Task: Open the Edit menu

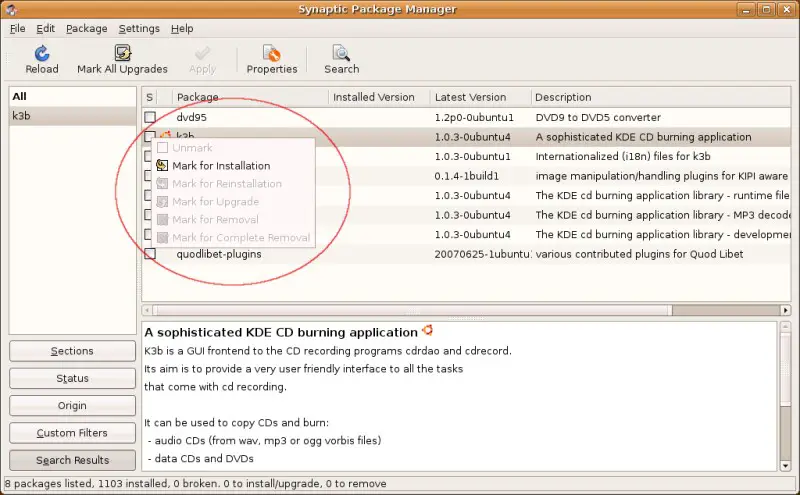Action: tap(45, 29)
